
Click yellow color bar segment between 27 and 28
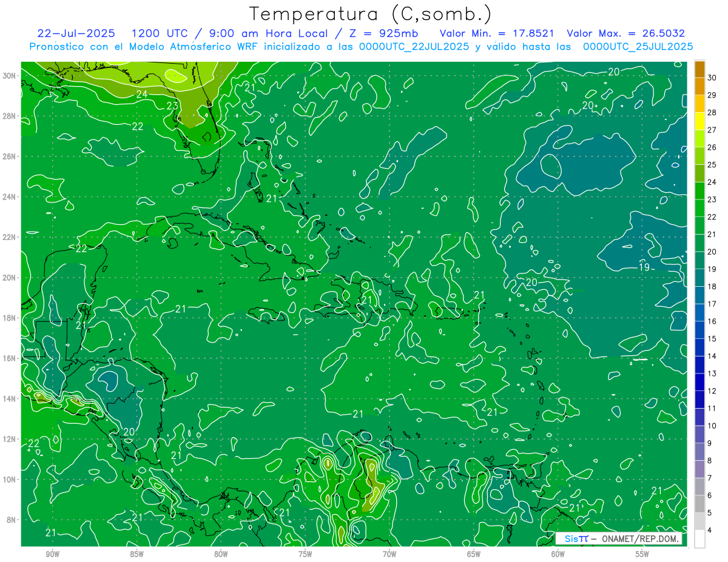699,121
